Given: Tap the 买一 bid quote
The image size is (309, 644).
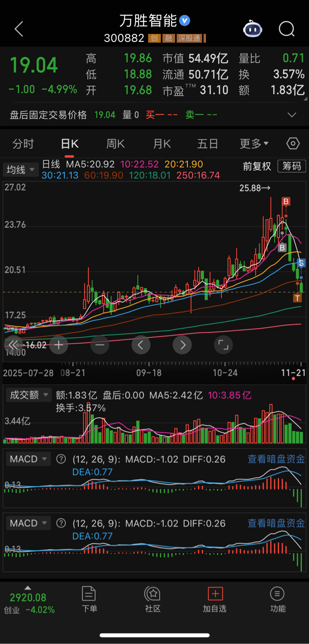Looking at the screenshot, I should coord(162,115).
